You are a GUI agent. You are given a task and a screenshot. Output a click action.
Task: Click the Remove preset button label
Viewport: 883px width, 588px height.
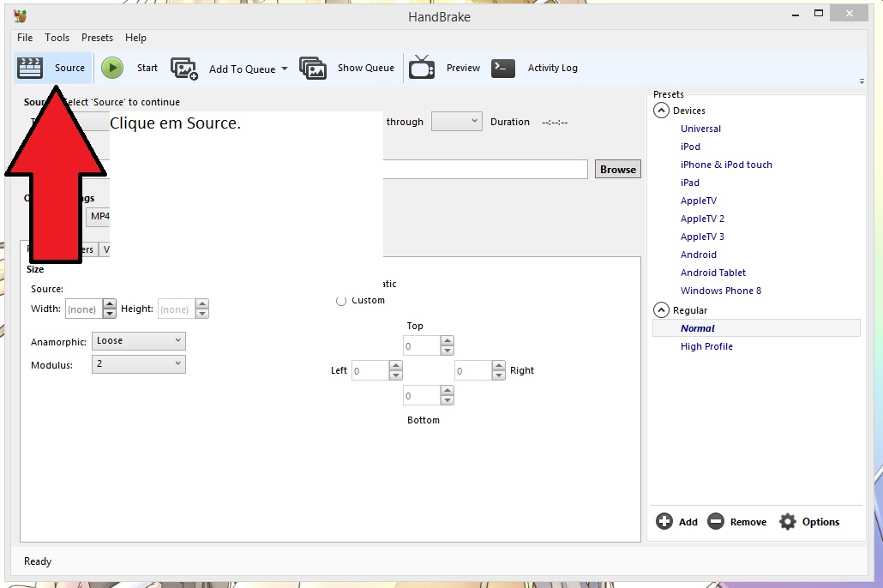[748, 522]
